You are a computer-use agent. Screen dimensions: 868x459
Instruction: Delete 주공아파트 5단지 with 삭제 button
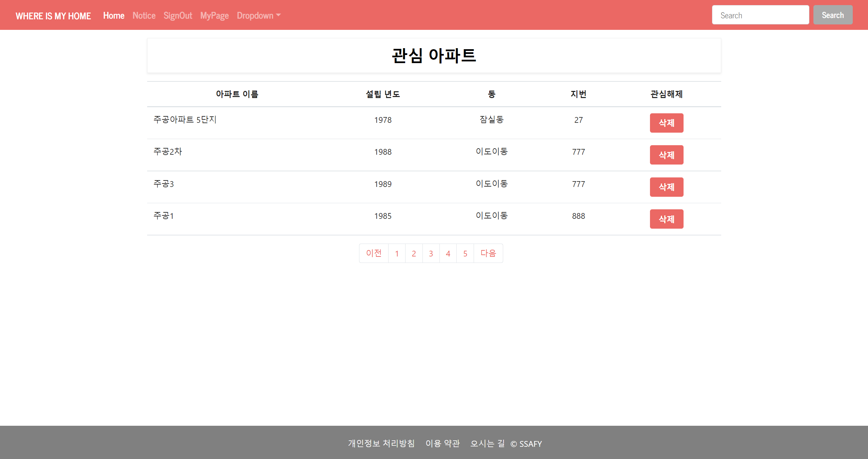coord(666,123)
